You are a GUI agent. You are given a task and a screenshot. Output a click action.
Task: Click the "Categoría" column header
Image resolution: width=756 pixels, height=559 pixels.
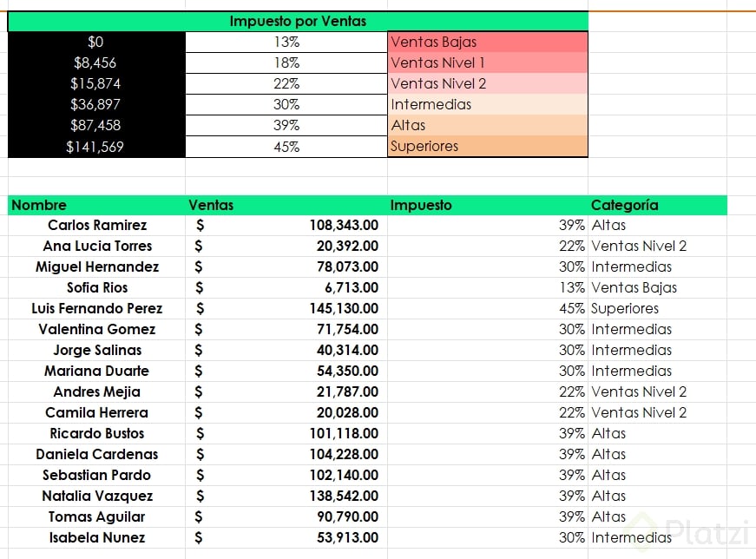click(x=625, y=206)
